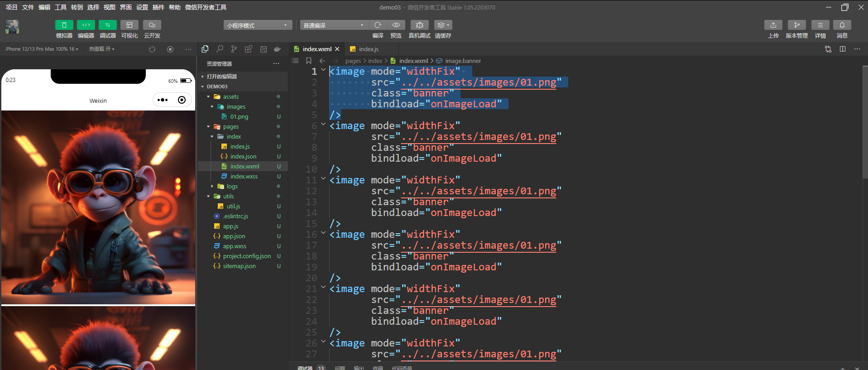The image size is (868, 370).
Task: Open the 详情 project details panel
Action: coord(820,25)
